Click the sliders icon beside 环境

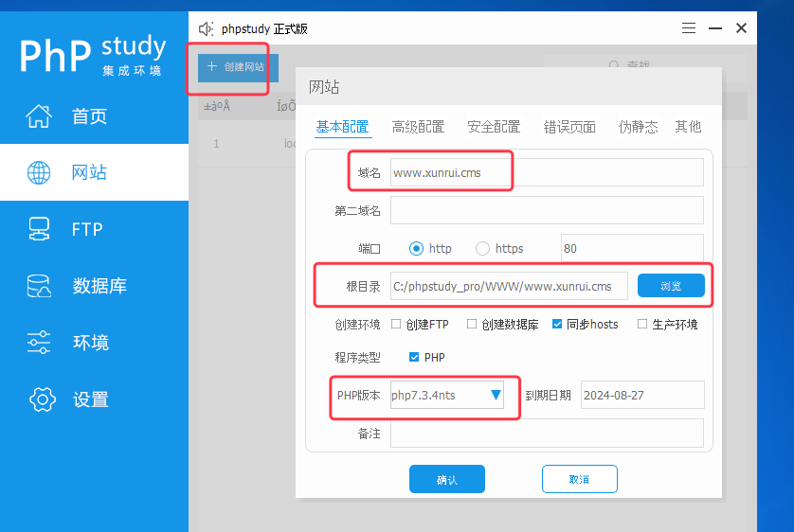point(39,343)
